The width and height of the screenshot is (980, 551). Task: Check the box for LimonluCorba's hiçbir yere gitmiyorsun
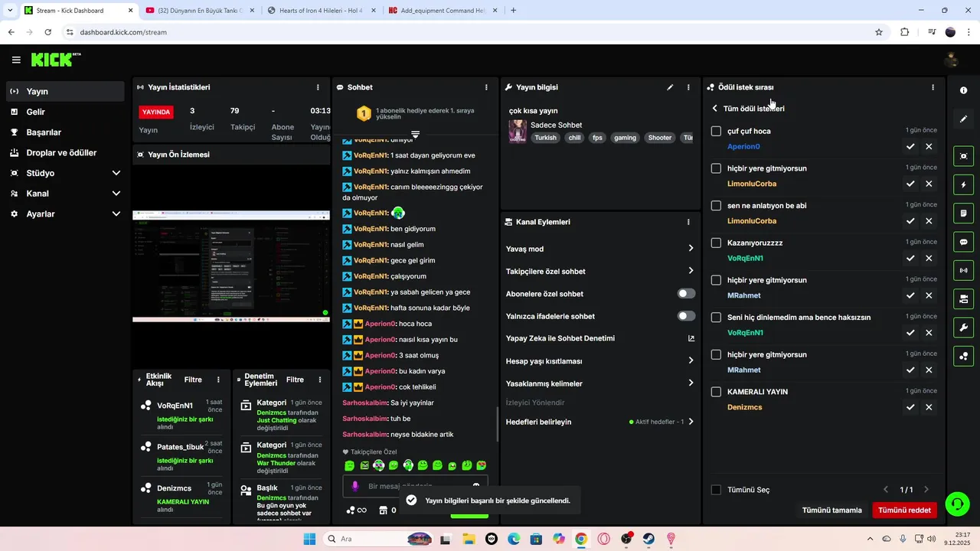click(x=716, y=168)
